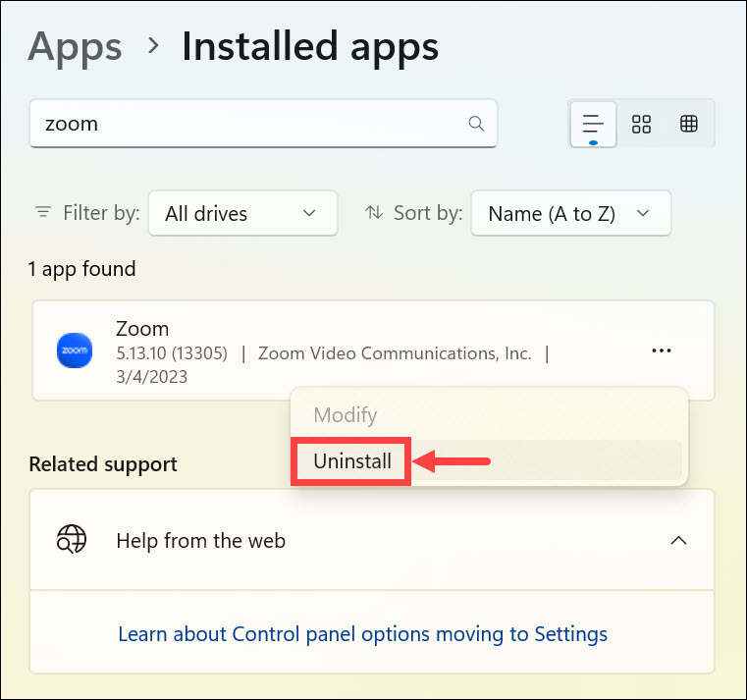The image size is (747, 700).
Task: Click the Help from the web label
Action: coord(200,540)
